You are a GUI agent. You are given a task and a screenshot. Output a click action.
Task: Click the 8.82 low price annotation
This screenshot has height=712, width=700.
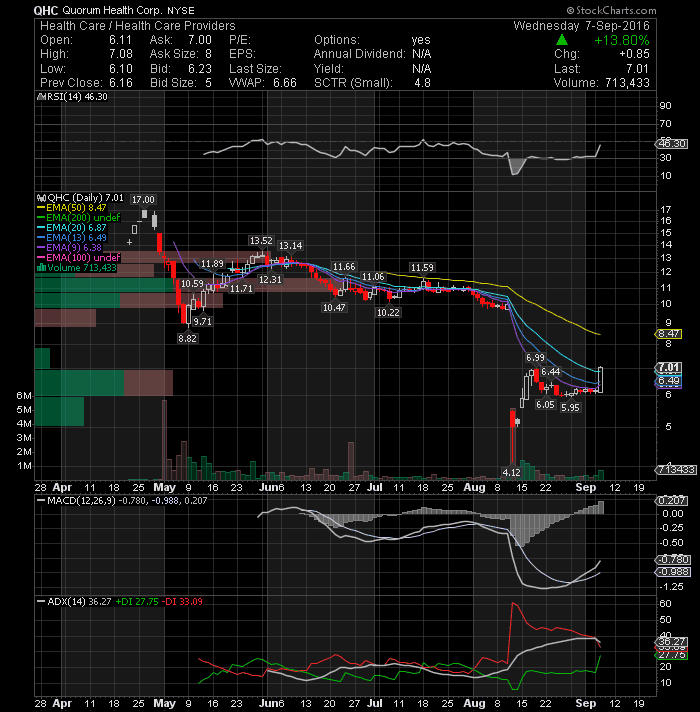coord(187,338)
